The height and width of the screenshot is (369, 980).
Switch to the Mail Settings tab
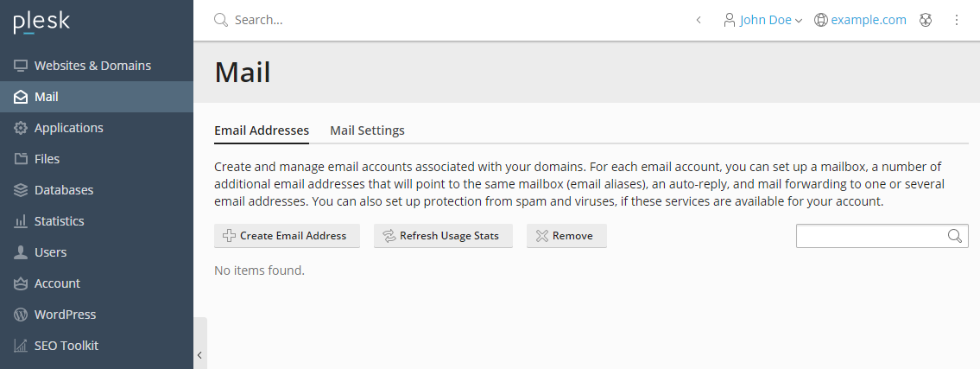[x=367, y=130]
